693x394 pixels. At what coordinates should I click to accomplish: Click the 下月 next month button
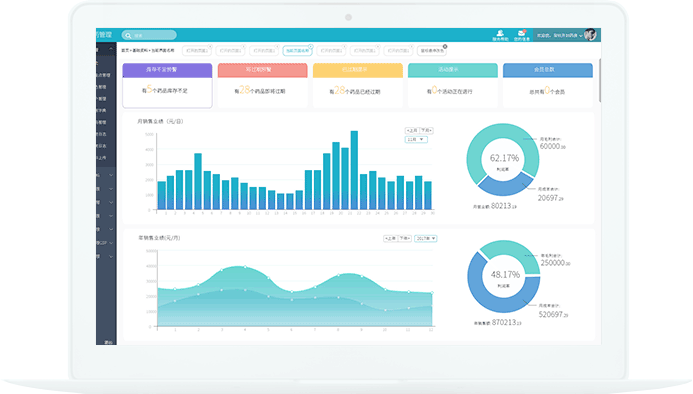click(x=426, y=130)
